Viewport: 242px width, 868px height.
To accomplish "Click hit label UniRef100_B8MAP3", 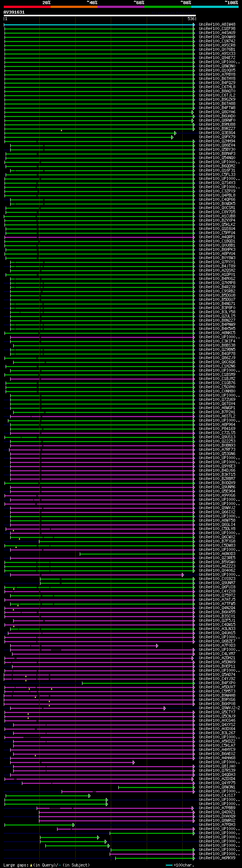I will coord(217,154).
